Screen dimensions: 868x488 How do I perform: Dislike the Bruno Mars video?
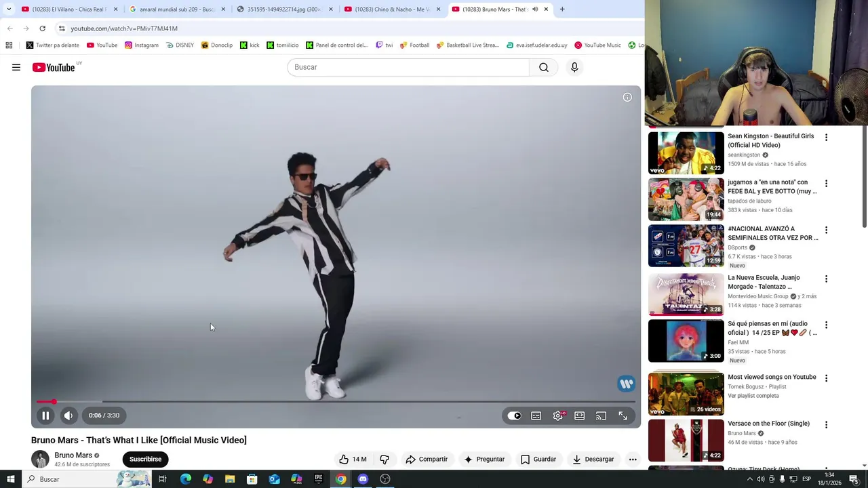point(384,459)
